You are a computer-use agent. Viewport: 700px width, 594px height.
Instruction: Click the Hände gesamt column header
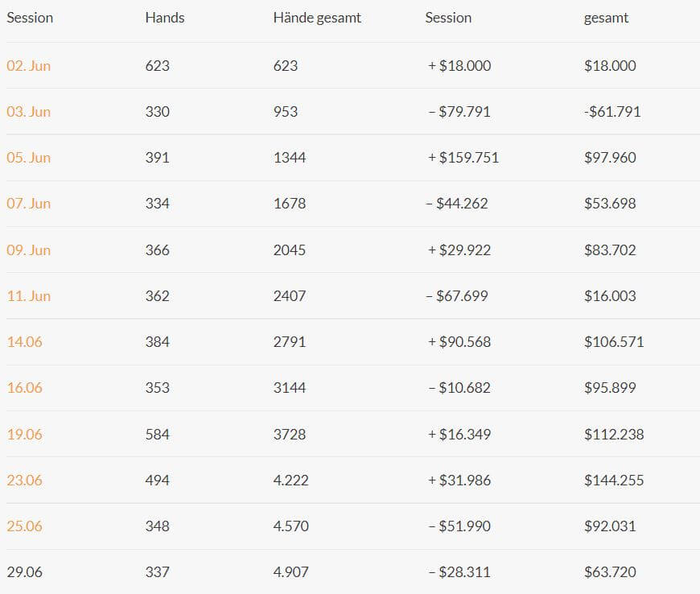(317, 18)
